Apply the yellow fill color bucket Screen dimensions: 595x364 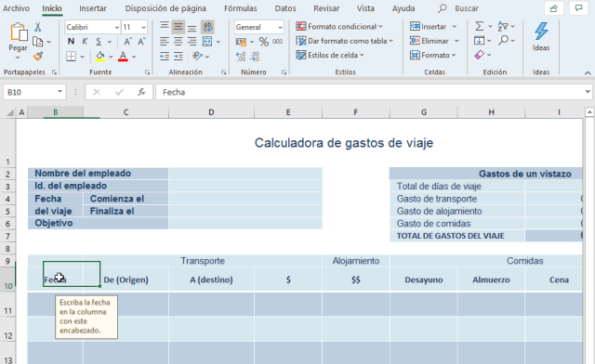point(100,56)
